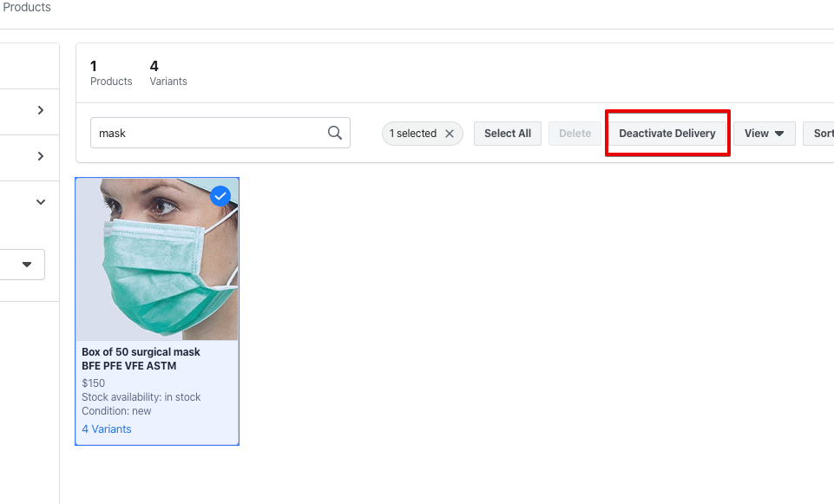Click the search magnifier icon

335,133
